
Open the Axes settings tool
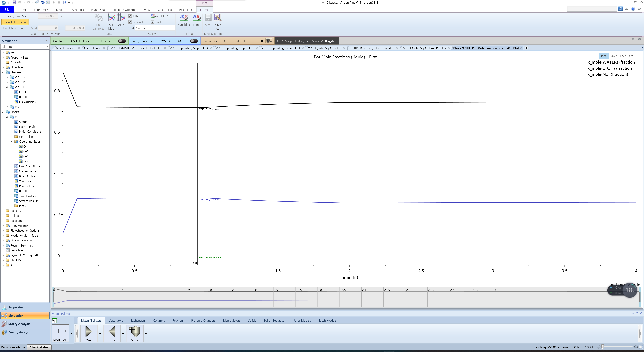(x=121, y=20)
